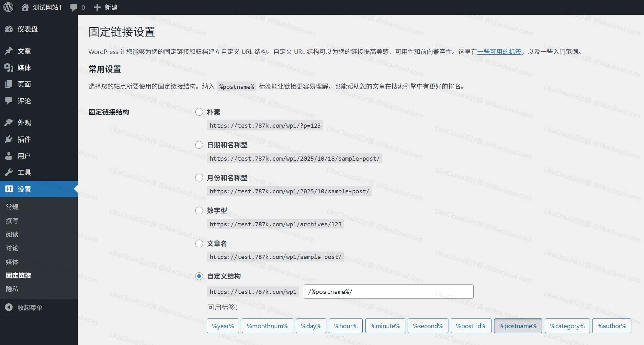Open the 隐私 settings submenu
This screenshot has width=644, height=345.
pos(12,289)
